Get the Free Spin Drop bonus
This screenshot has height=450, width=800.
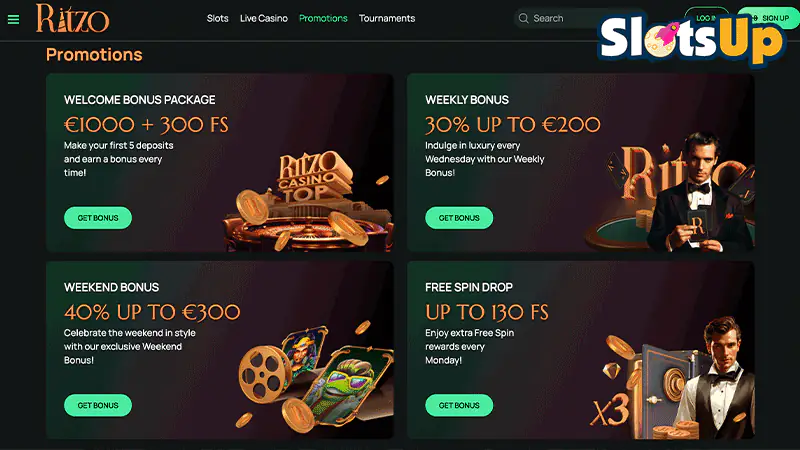[459, 405]
